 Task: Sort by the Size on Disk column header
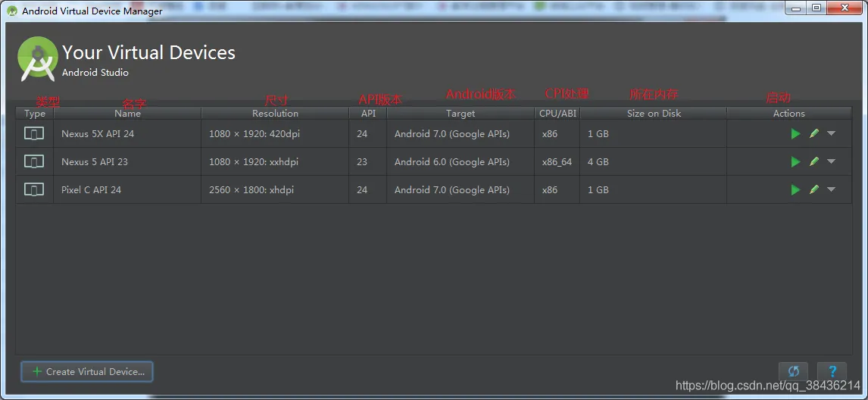(654, 113)
